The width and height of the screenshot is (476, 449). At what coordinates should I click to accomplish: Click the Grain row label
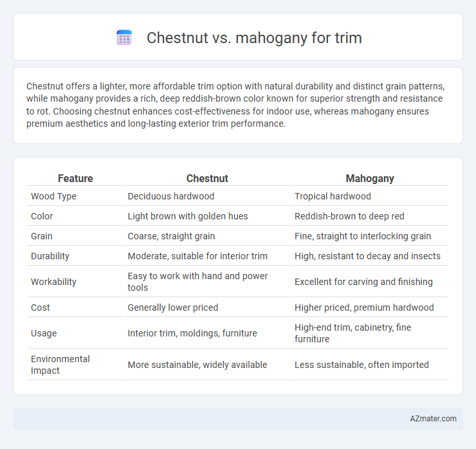click(x=42, y=236)
